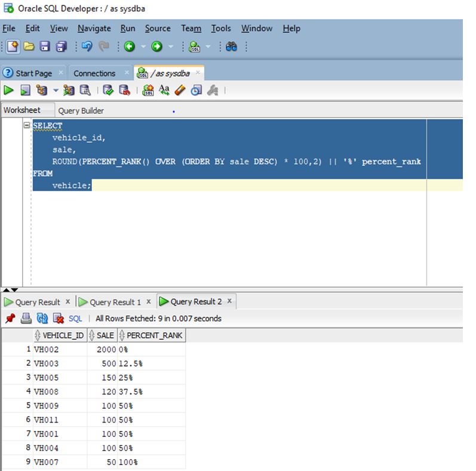Select the sale value 2000
Image resolution: width=476 pixels, height=471 pixels.
102,350
